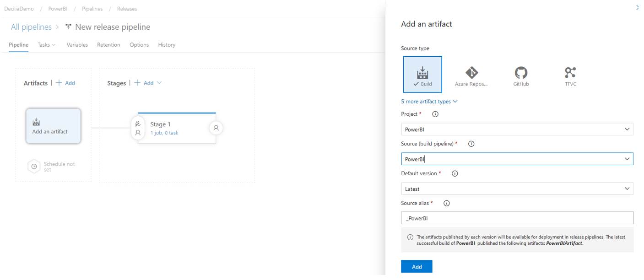Go to Releases breadcrumb
Image resolution: width=644 pixels, height=280 pixels.
tap(127, 9)
